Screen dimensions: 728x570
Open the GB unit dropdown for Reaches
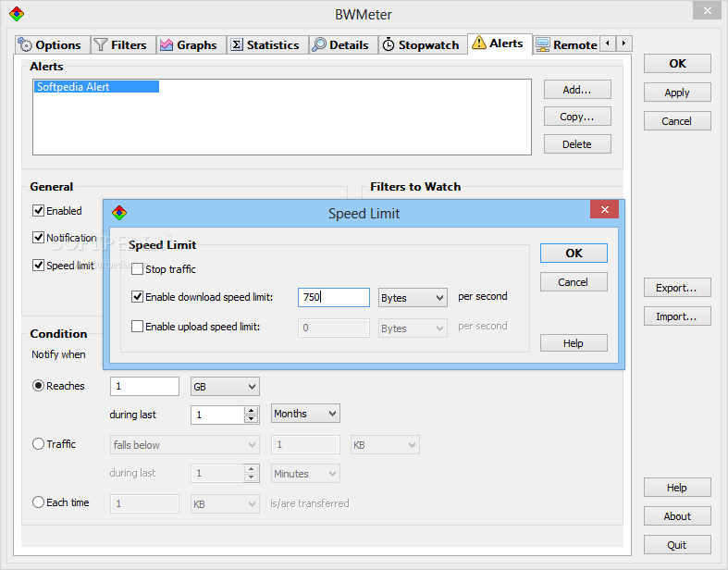(x=225, y=387)
